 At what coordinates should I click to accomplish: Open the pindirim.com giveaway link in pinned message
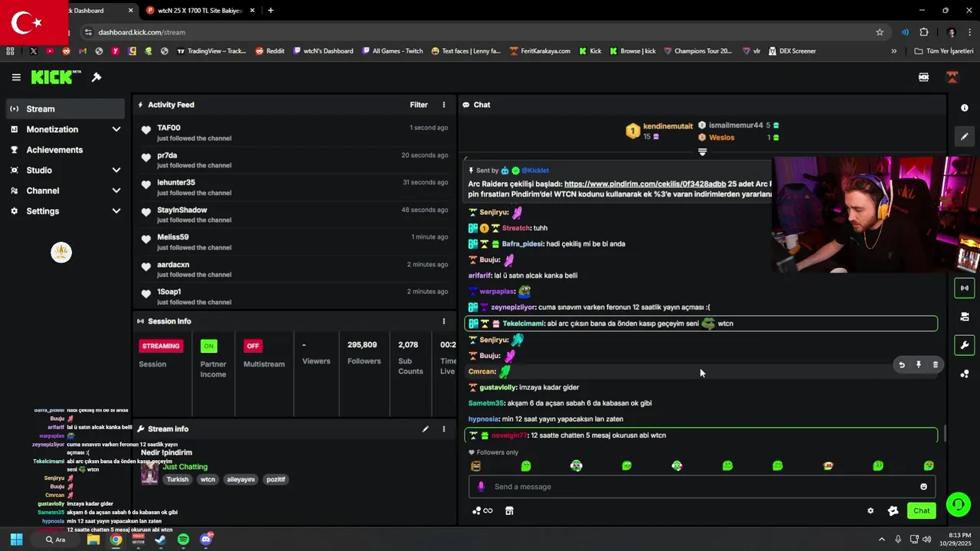pyautogui.click(x=645, y=184)
